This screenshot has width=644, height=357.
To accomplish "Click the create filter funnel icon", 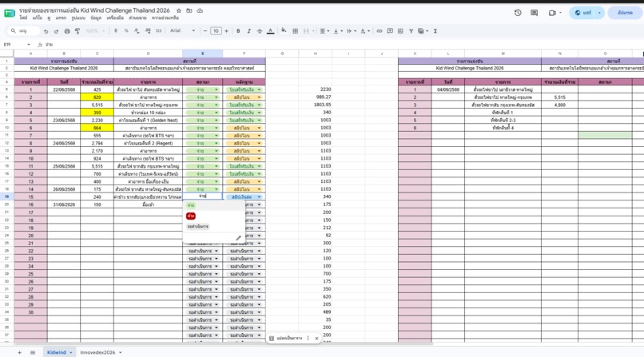I will point(411,31).
